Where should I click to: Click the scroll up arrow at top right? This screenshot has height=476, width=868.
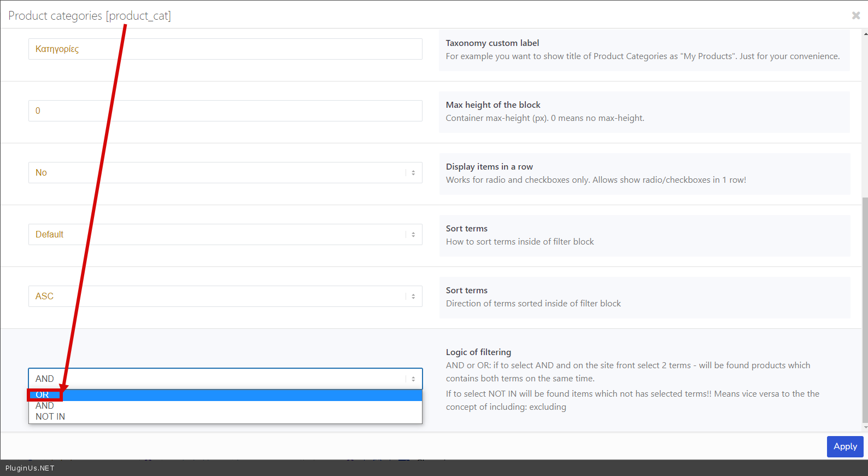pyautogui.click(x=865, y=34)
